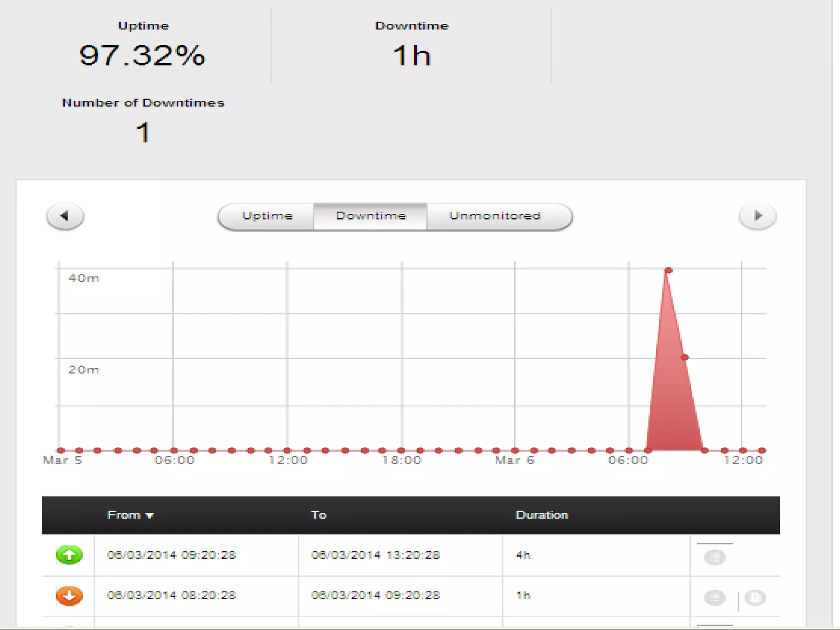Click the From column sort arrow

(150, 516)
